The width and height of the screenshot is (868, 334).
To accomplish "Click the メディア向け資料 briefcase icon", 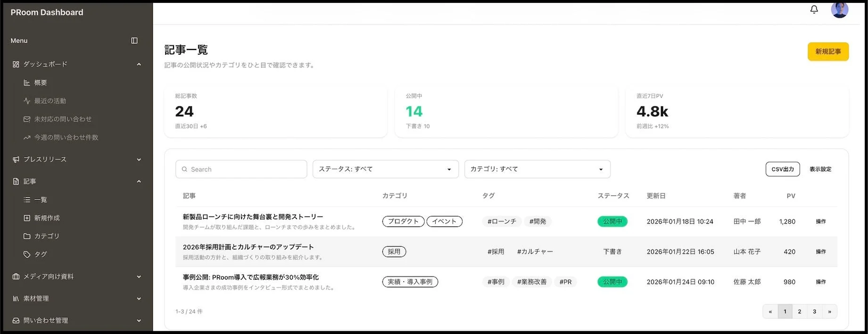I will (x=16, y=276).
